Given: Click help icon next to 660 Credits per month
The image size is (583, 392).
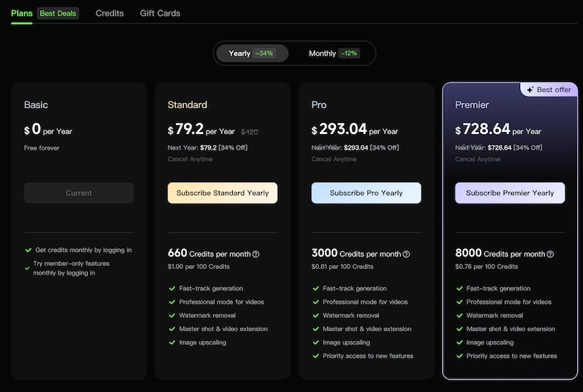Looking at the screenshot, I should coord(256,254).
